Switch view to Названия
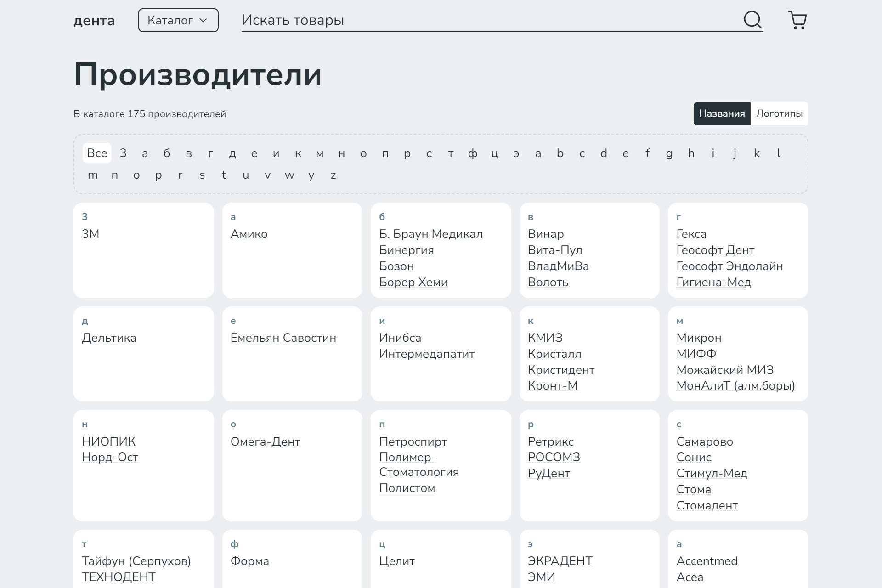Image resolution: width=882 pixels, height=588 pixels. [722, 113]
